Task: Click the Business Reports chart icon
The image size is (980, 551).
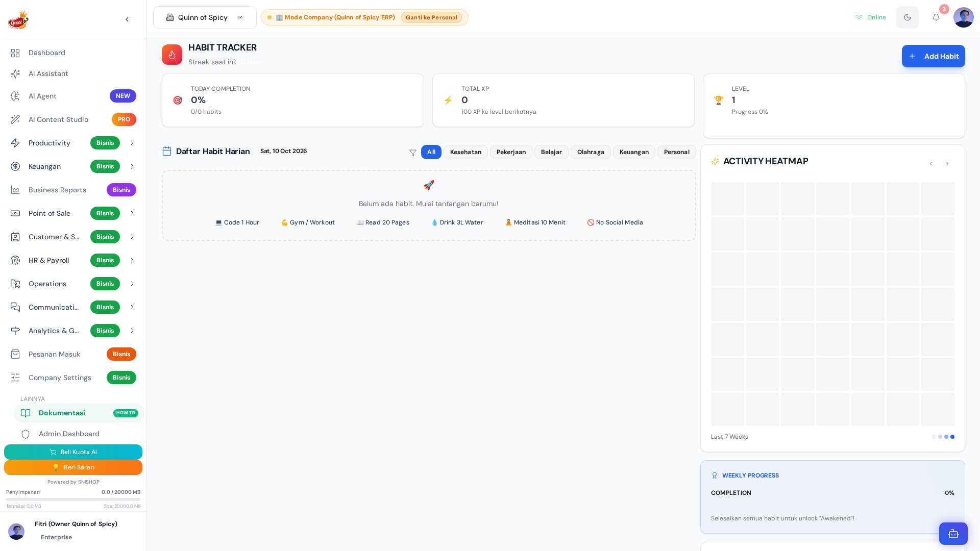Action: [15, 190]
